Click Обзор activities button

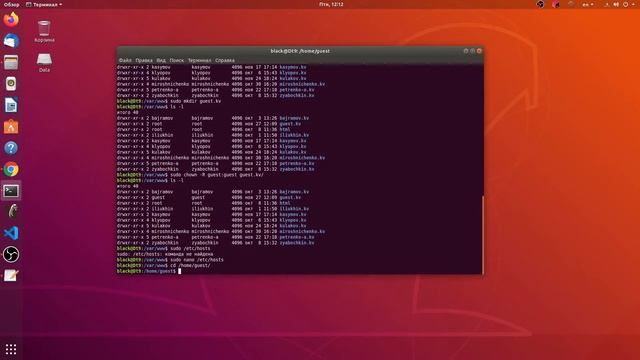coord(11,4)
